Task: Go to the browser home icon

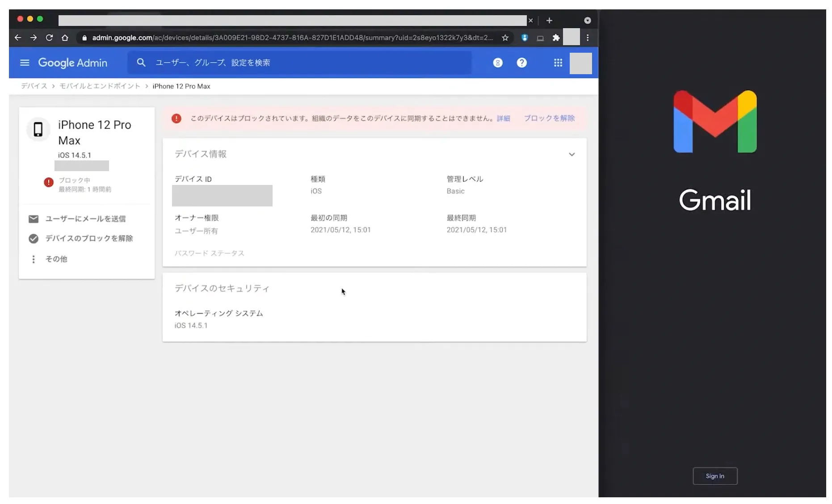Action: tap(65, 38)
